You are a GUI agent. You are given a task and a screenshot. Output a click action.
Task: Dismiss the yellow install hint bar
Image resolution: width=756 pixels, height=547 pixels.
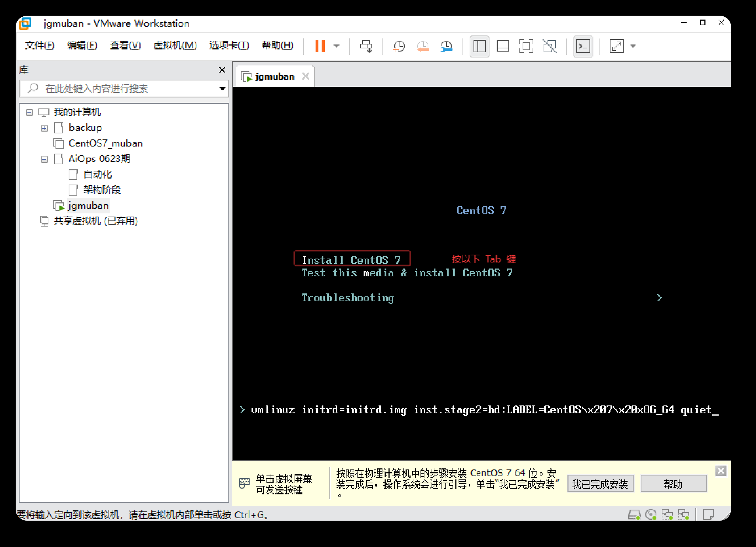click(x=721, y=471)
